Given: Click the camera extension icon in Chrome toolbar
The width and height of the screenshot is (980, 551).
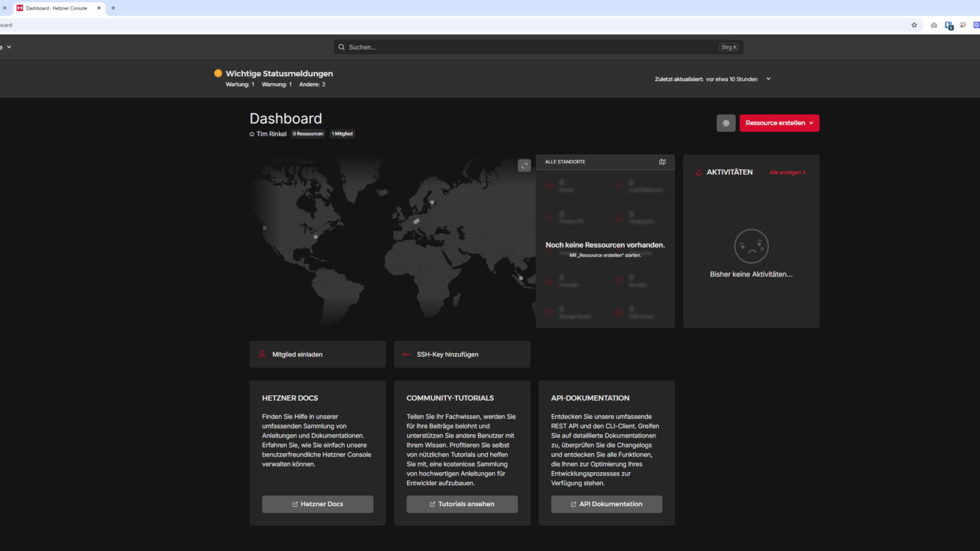Looking at the screenshot, I should click(934, 25).
